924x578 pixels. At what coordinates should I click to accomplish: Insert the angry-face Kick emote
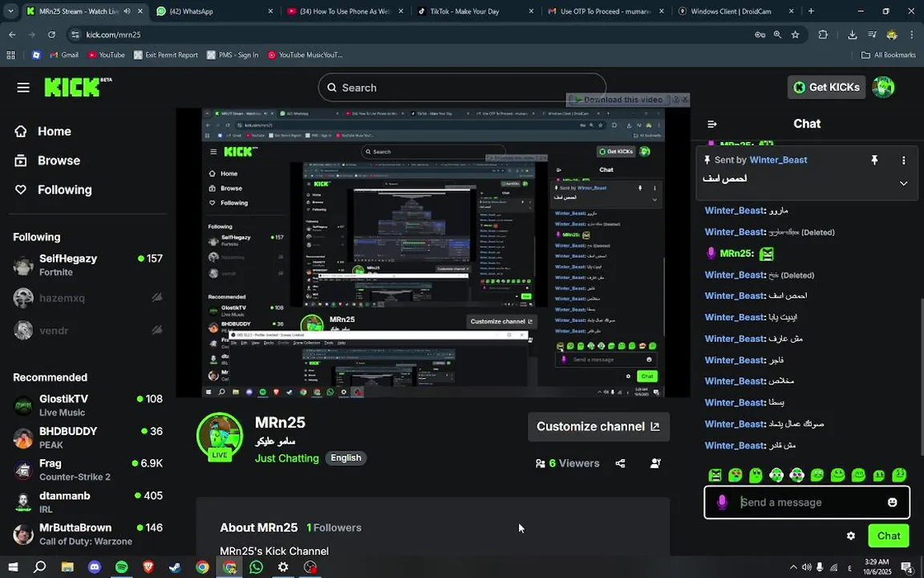(x=715, y=474)
